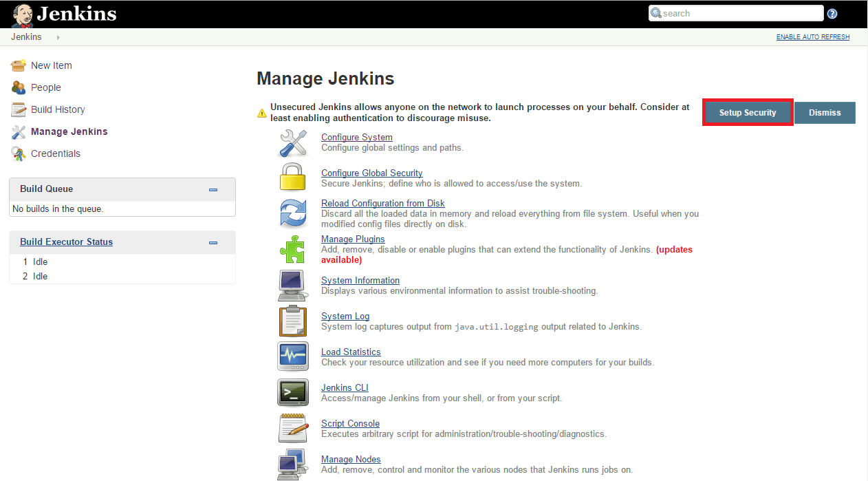Image resolution: width=868 pixels, height=481 pixels.
Task: Click the yellow warning triangle icon
Action: pos(262,113)
